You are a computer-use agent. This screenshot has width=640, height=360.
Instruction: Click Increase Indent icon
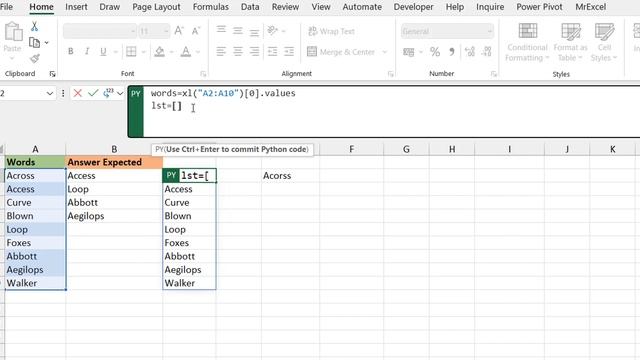(x=289, y=51)
